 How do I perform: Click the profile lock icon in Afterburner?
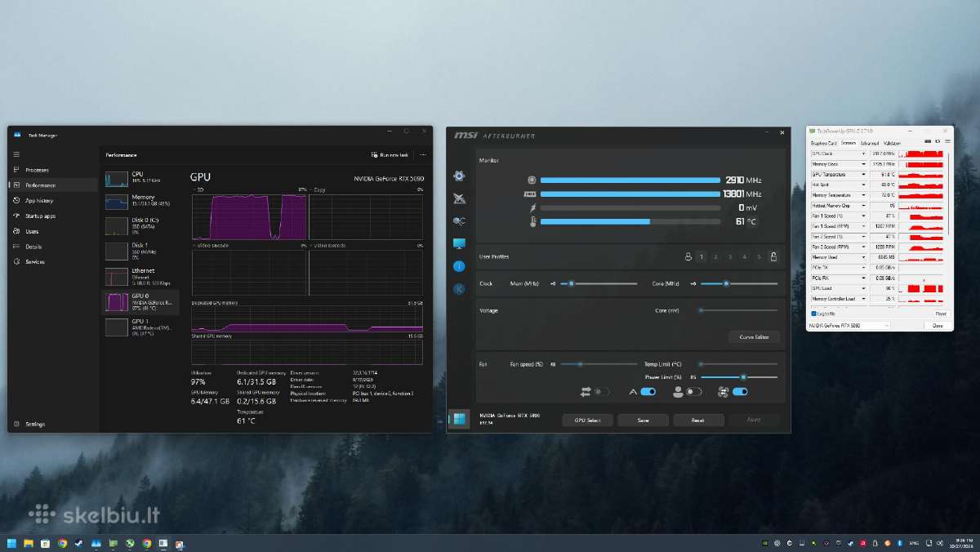coord(773,256)
